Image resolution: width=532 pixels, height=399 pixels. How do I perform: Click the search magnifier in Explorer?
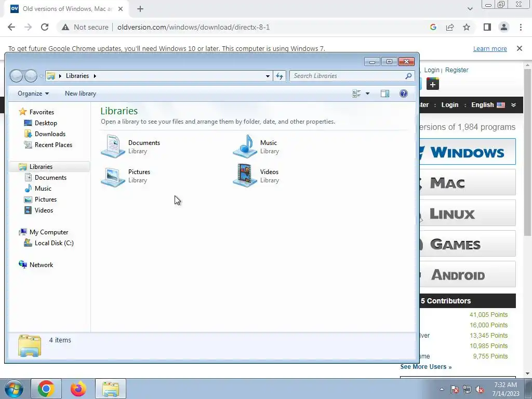(x=408, y=76)
